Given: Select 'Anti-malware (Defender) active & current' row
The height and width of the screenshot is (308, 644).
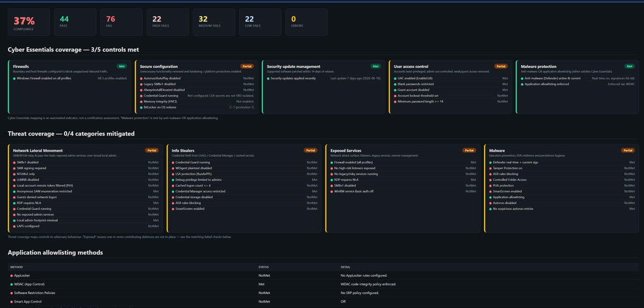Looking at the screenshot, I should [x=578, y=78].
